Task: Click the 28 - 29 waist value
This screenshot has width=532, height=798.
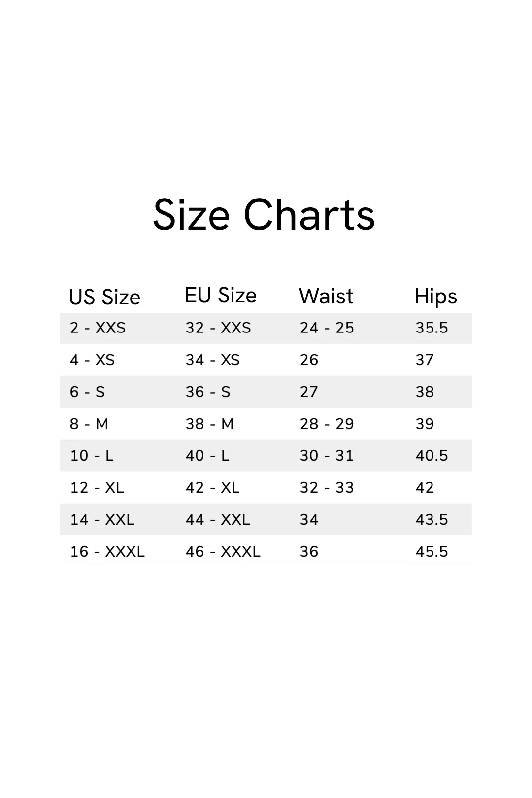Action: pyautogui.click(x=327, y=424)
